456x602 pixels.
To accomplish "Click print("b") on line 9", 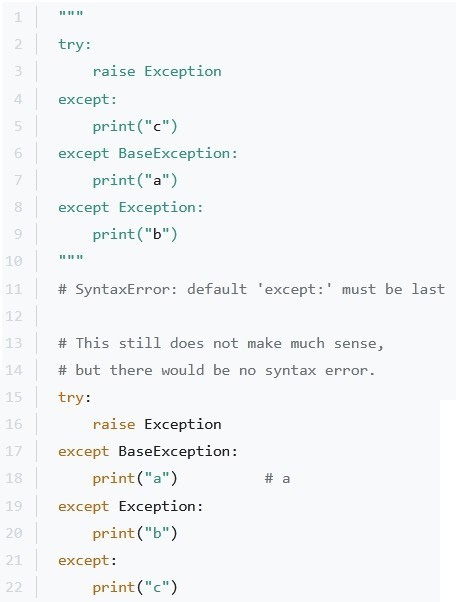I will tap(135, 235).
